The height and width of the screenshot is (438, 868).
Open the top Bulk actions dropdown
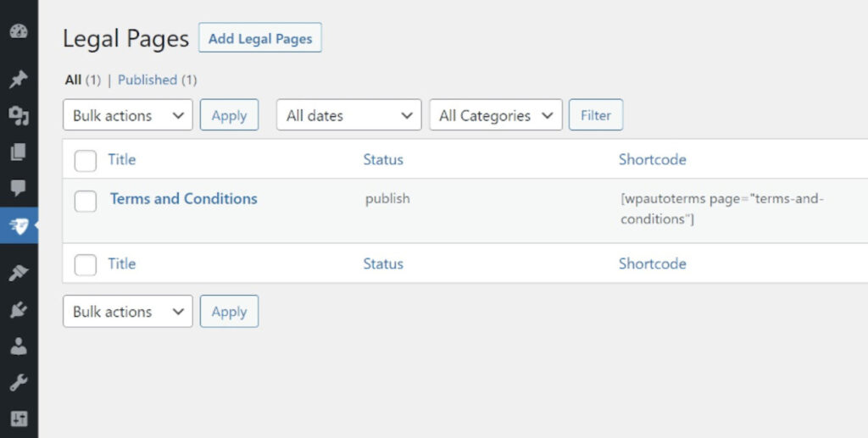pos(128,115)
